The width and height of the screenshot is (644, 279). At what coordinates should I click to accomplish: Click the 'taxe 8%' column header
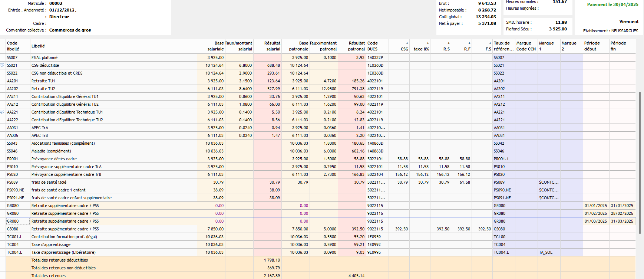(420, 46)
